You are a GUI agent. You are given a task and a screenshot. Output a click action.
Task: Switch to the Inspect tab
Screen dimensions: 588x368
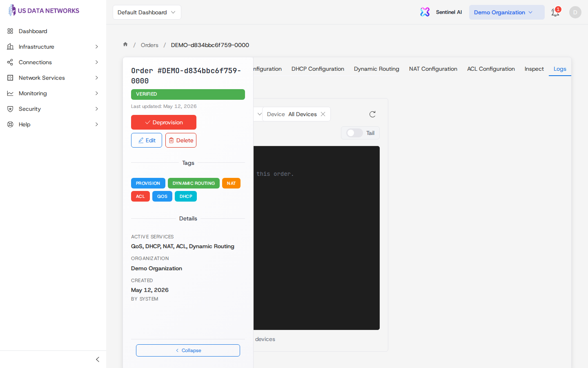click(x=534, y=69)
